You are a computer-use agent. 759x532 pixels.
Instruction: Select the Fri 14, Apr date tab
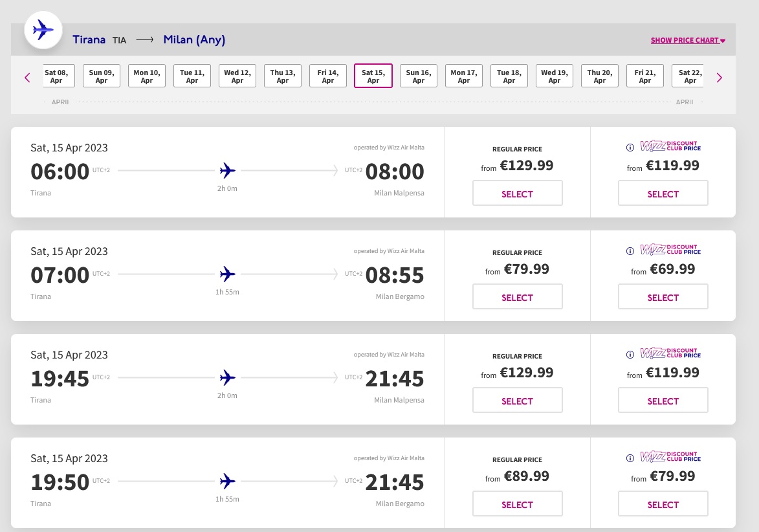(x=328, y=76)
